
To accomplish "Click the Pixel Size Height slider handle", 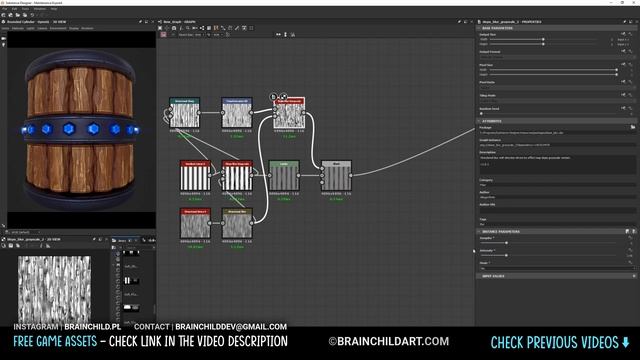I will pyautogui.click(x=616, y=75).
